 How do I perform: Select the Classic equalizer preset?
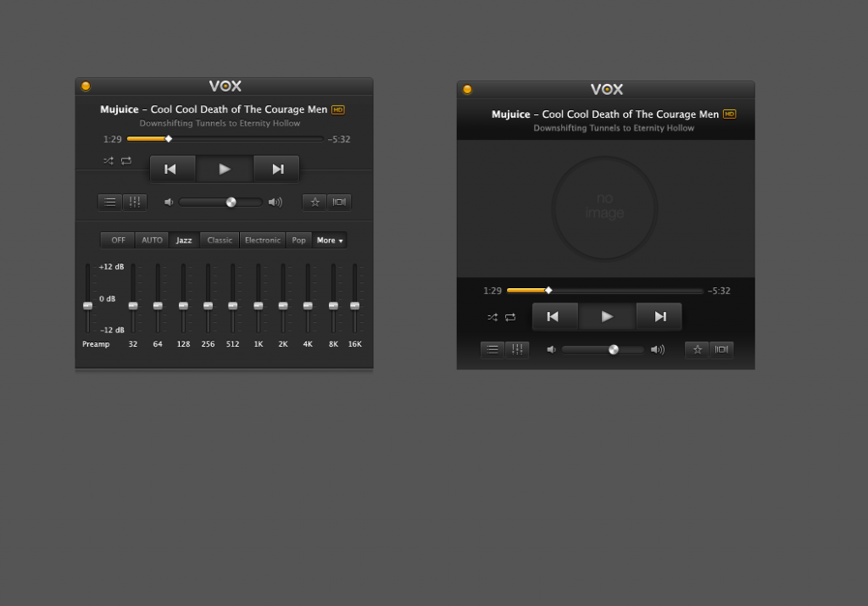(220, 240)
